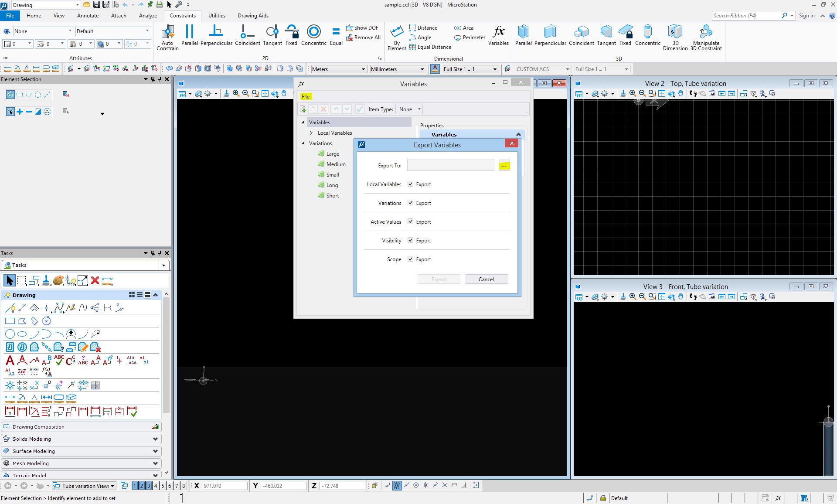Select the 2D Concentric constraint tool
The image size is (837, 504).
(x=313, y=35)
